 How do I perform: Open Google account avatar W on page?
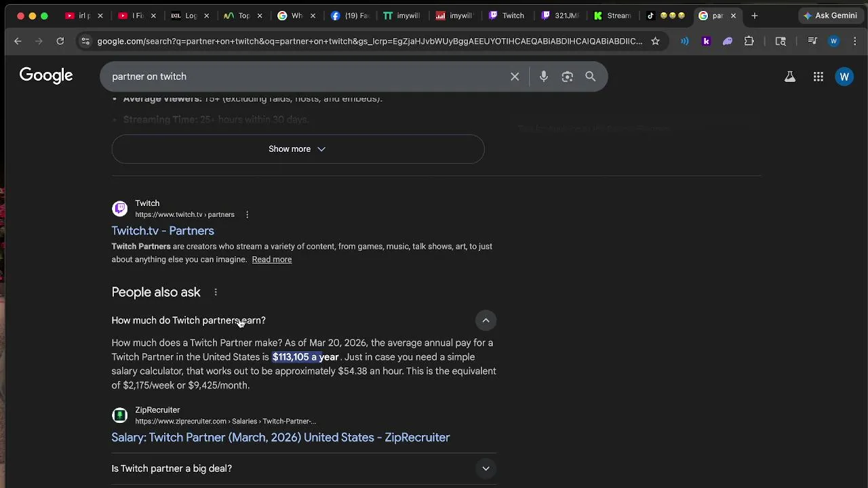click(844, 77)
